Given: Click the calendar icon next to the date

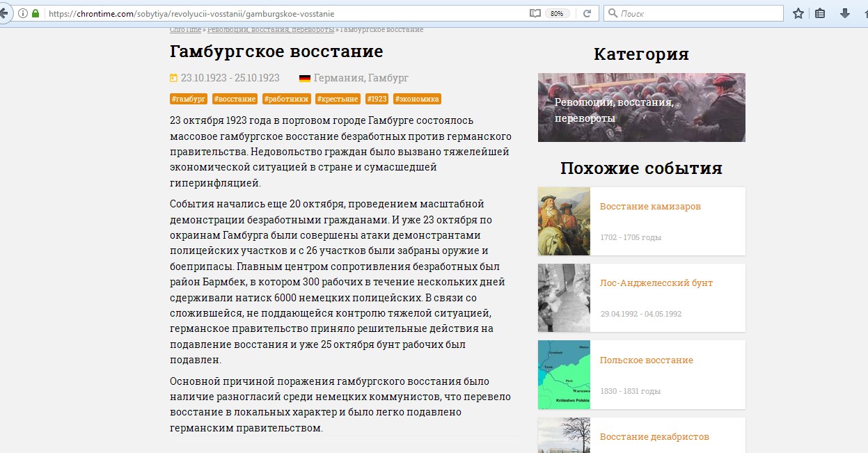Looking at the screenshot, I should point(174,78).
